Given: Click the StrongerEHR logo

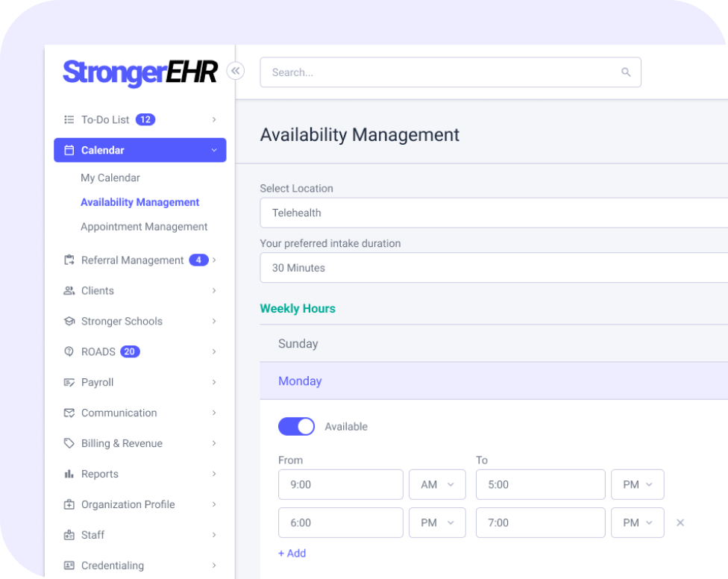Looking at the screenshot, I should (139, 72).
